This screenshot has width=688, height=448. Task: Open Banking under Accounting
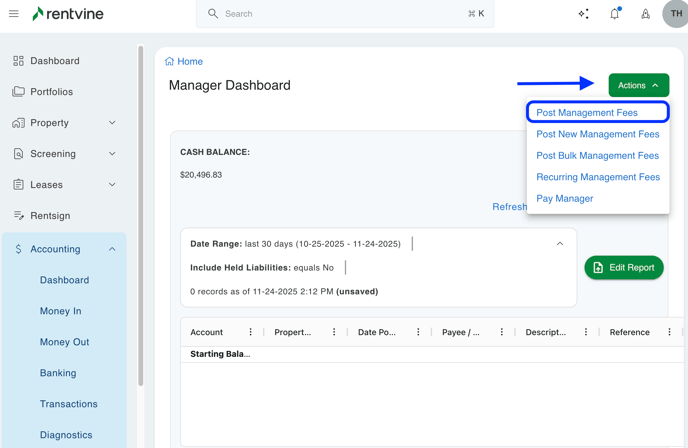click(58, 373)
